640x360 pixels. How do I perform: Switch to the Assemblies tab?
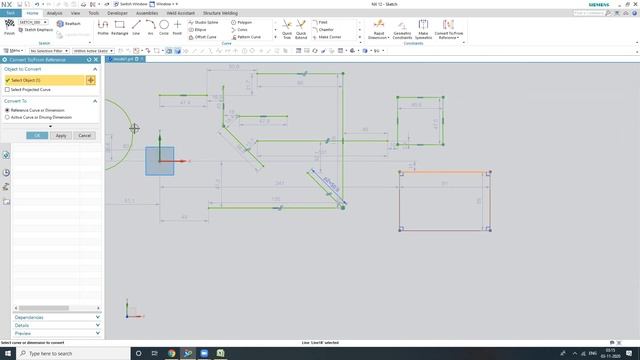pyautogui.click(x=147, y=13)
